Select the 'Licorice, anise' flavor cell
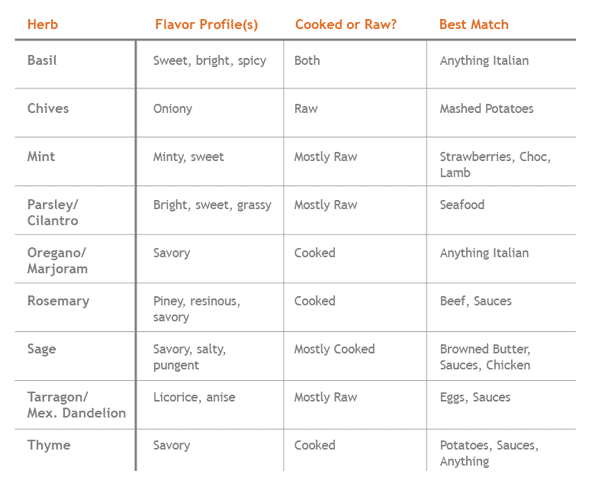Image resolution: width=592 pixels, height=487 pixels. pos(194,397)
